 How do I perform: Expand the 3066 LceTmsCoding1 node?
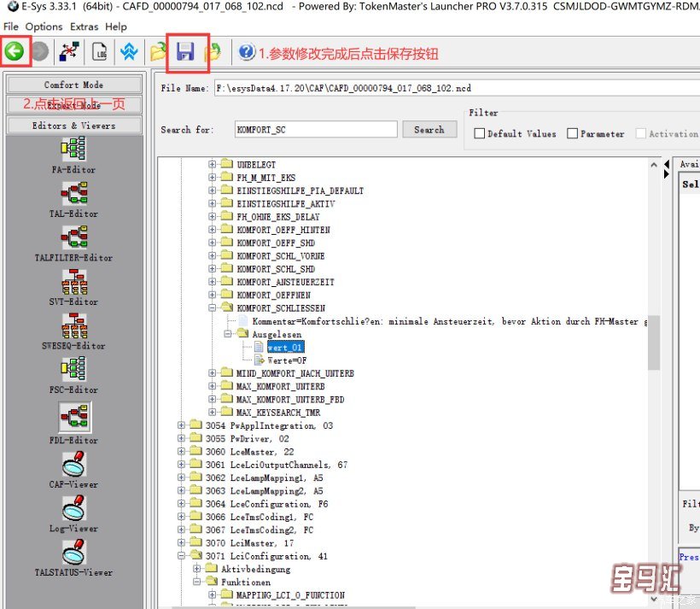coord(181,517)
